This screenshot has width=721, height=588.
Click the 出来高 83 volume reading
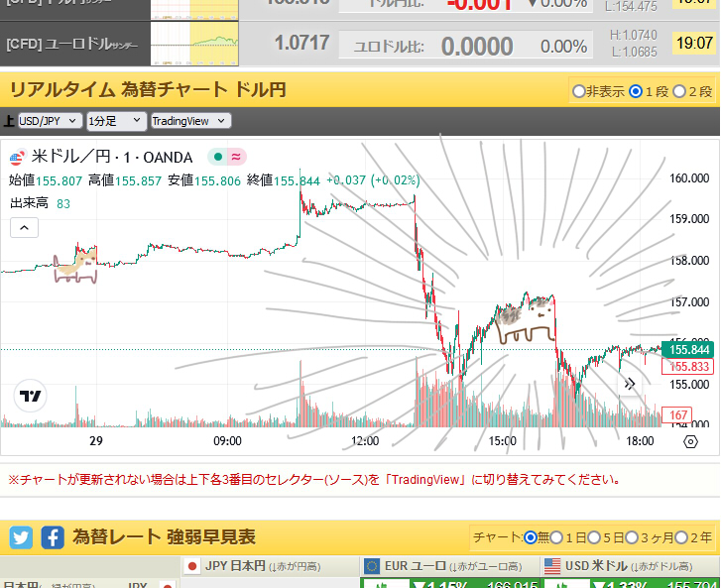click(40, 203)
